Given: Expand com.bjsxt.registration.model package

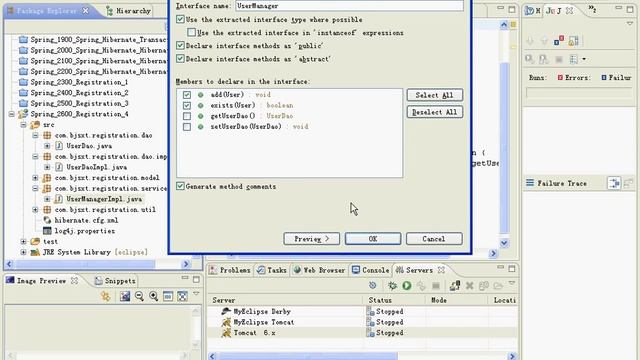Looking at the screenshot, I should (x=36, y=178).
